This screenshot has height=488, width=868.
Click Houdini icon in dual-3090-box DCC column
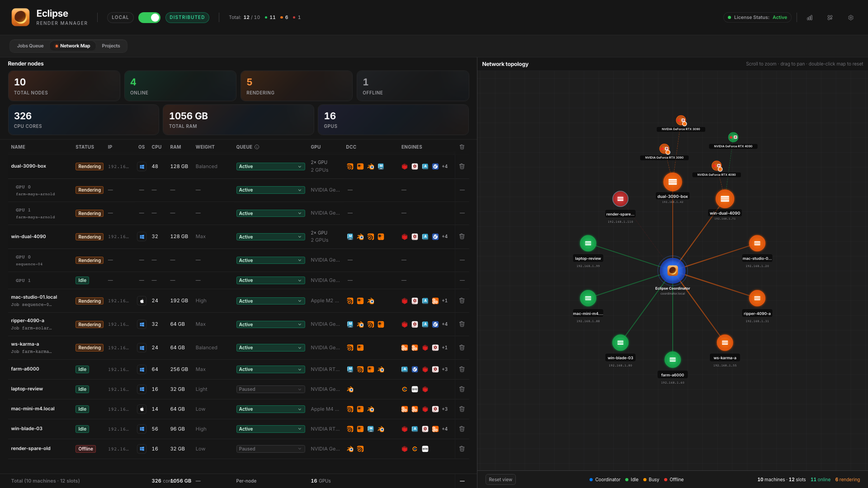[350, 166]
